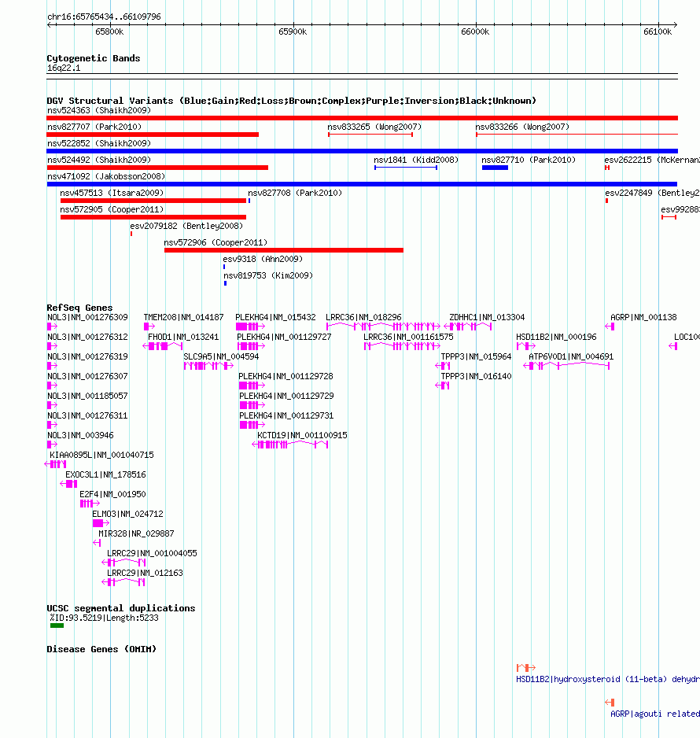700x738 pixels.
Task: Open the nsv833265 (Wong2007) variant
Action: (370, 135)
